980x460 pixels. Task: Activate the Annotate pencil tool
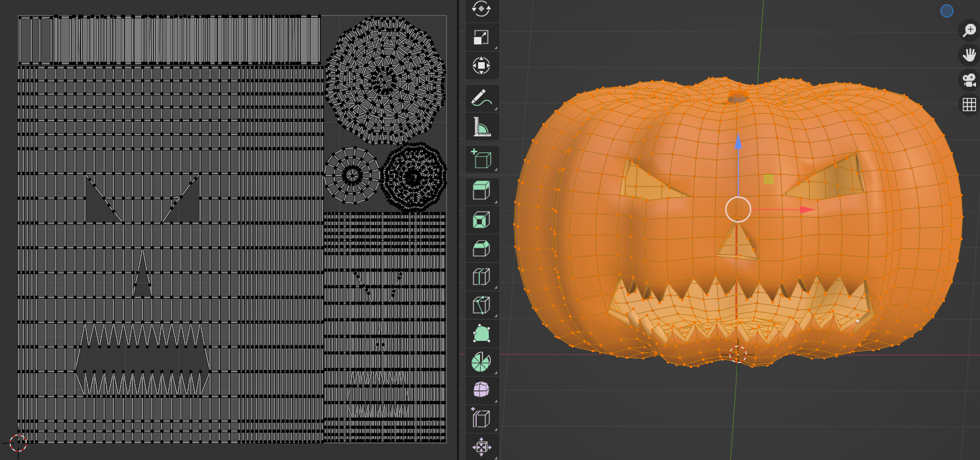[481, 98]
